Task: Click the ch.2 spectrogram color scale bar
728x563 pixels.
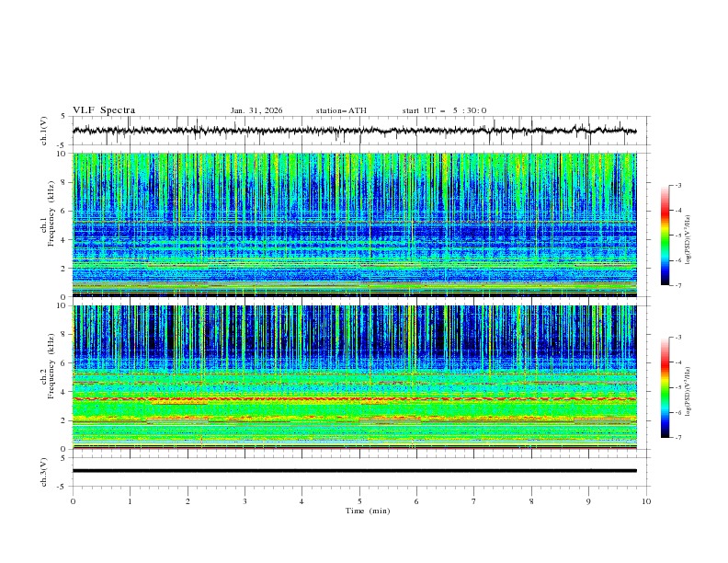Action: (x=665, y=387)
